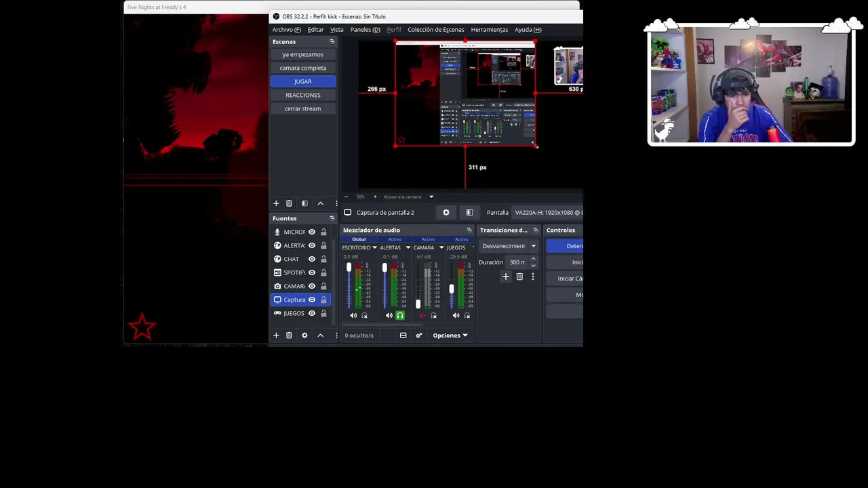The height and width of the screenshot is (488, 868).
Task: Open transition options three-dot menu
Action: (533, 277)
